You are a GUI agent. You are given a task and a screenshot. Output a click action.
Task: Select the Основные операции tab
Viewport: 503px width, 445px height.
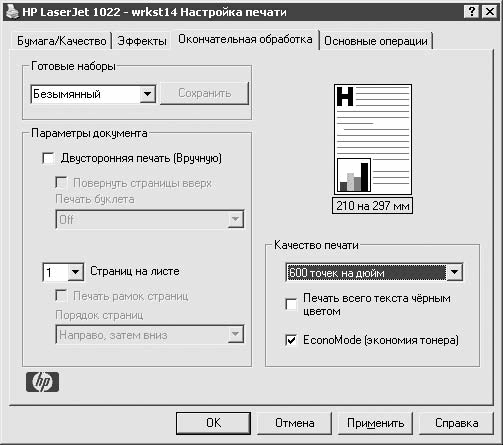(376, 41)
